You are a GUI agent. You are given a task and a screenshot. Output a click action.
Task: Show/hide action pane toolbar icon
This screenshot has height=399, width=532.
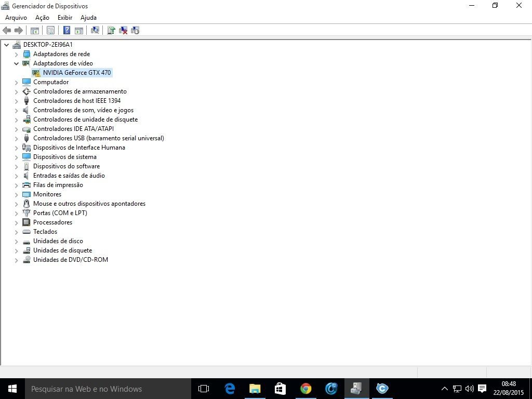pos(79,31)
